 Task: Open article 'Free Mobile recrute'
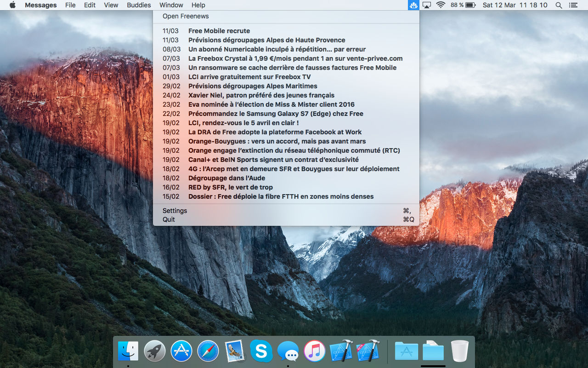[x=286, y=31]
